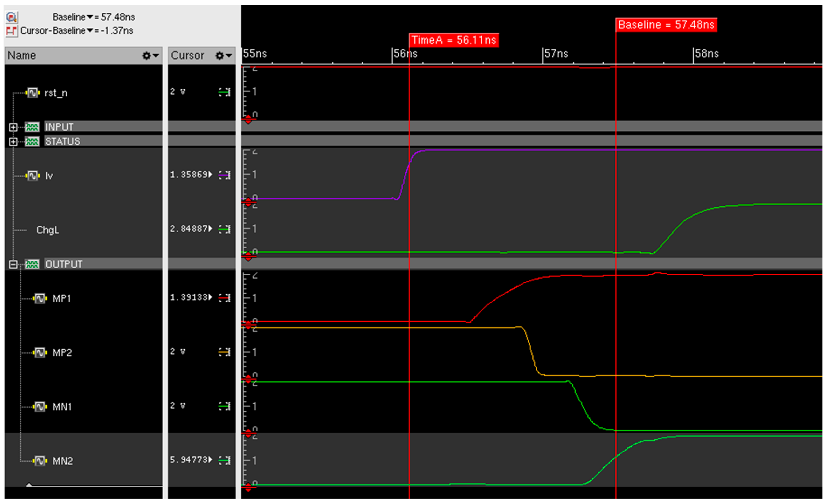This screenshot has height=504, width=827.
Task: Expand the STATUS signal group
Action: pyautogui.click(x=13, y=142)
